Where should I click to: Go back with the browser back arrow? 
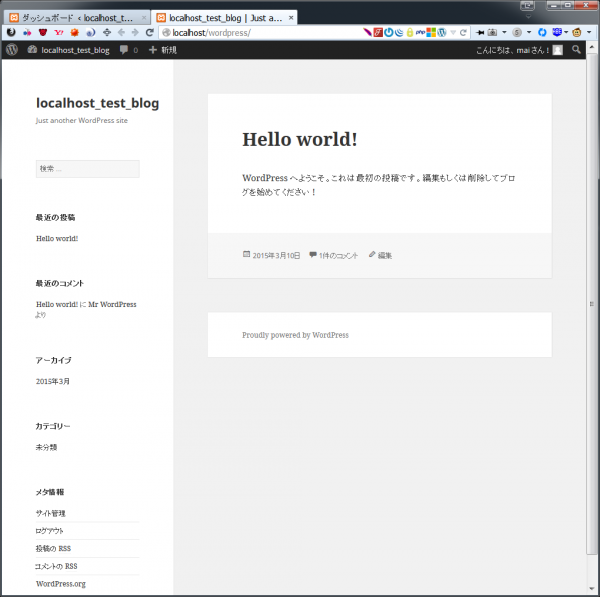[x=121, y=33]
